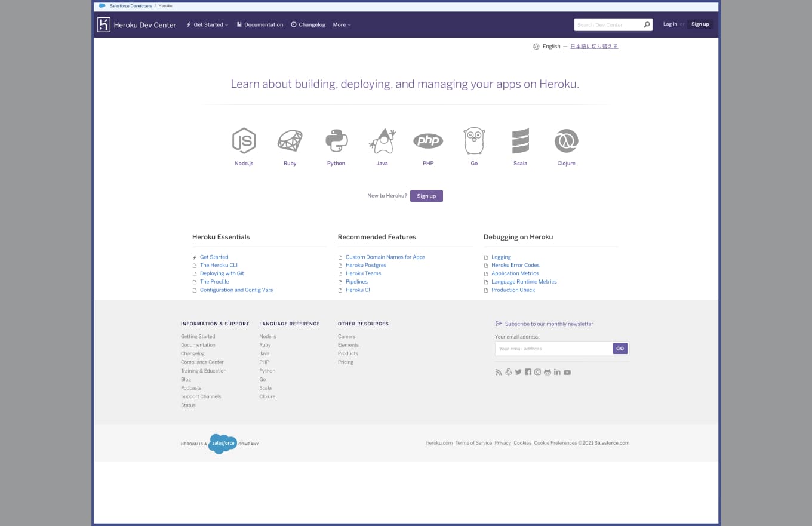Open the Node.js language icon
The height and width of the screenshot is (526, 812).
[244, 141]
